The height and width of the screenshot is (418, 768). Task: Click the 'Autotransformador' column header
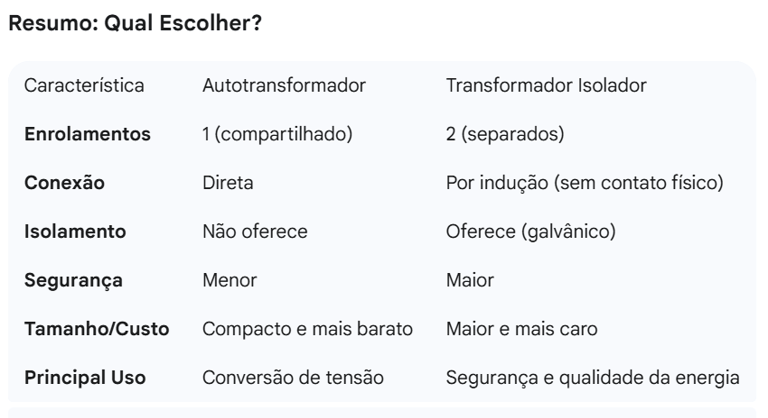point(284,85)
